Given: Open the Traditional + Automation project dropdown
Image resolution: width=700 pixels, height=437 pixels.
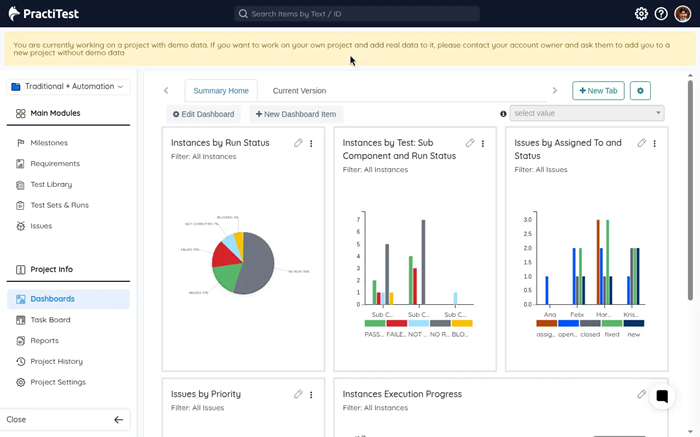Looking at the screenshot, I should [68, 87].
